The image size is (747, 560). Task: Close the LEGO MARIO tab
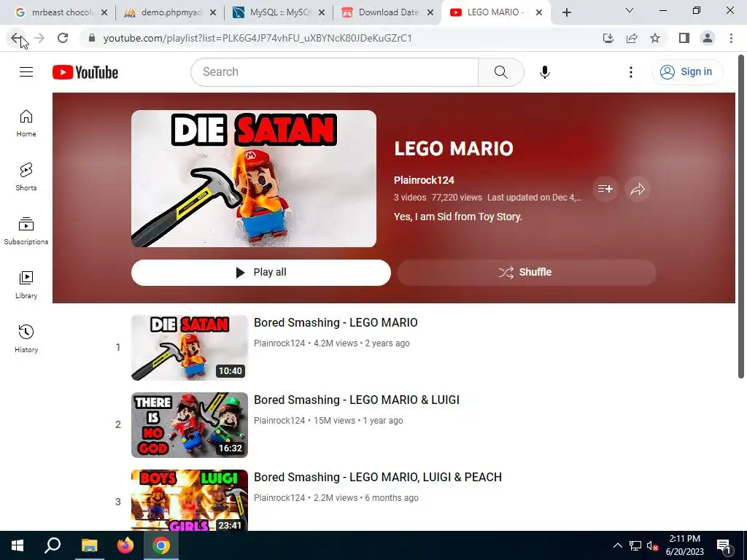tap(539, 12)
